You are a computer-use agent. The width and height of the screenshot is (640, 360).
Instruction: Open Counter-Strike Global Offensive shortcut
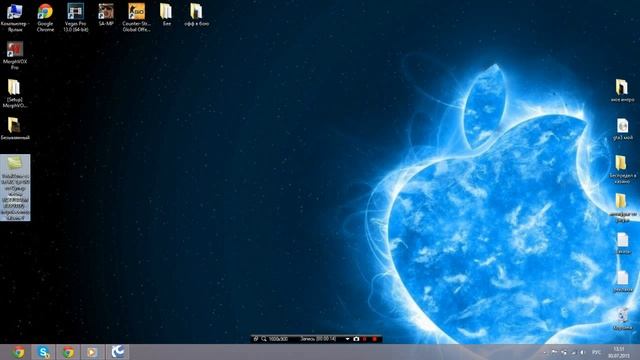click(136, 17)
